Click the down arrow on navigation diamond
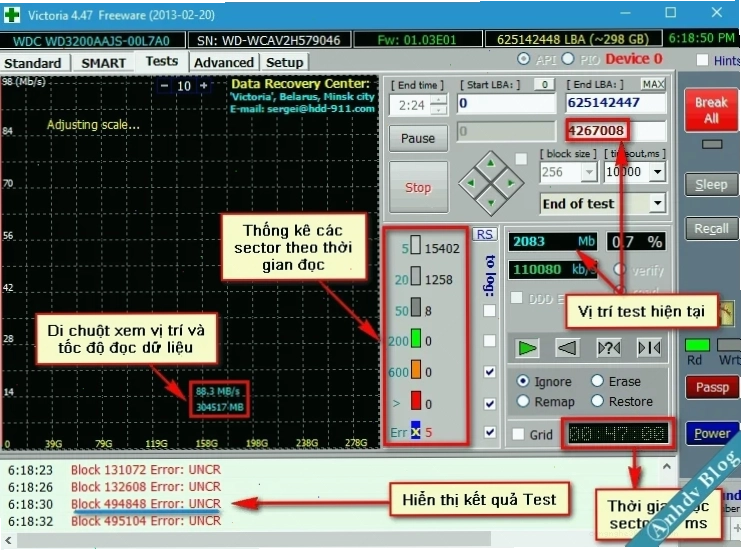This screenshot has height=550, width=741. point(491,203)
